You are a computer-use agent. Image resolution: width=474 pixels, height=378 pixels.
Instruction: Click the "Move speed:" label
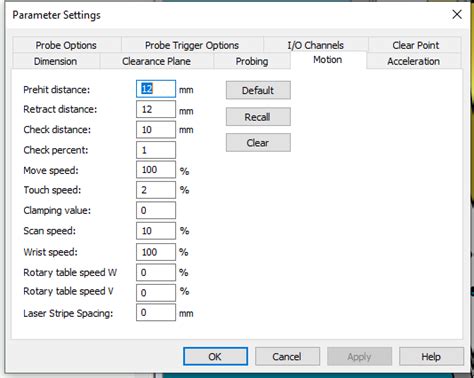click(x=51, y=170)
